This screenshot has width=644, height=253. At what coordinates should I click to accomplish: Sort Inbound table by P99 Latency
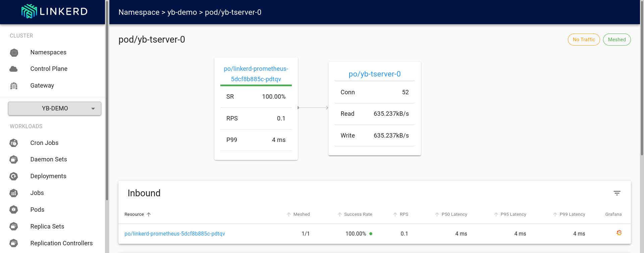(x=569, y=214)
